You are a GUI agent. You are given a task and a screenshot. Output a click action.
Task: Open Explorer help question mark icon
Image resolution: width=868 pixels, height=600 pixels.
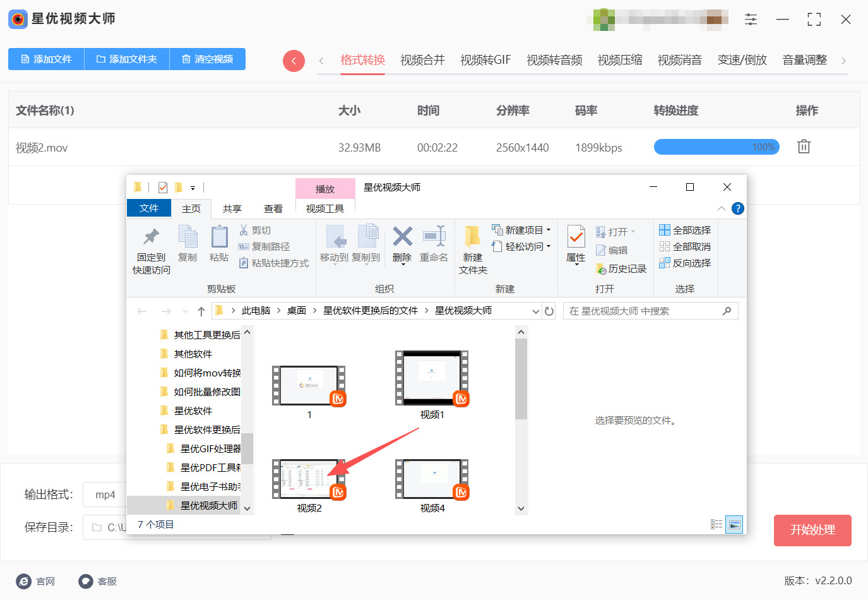point(737,208)
